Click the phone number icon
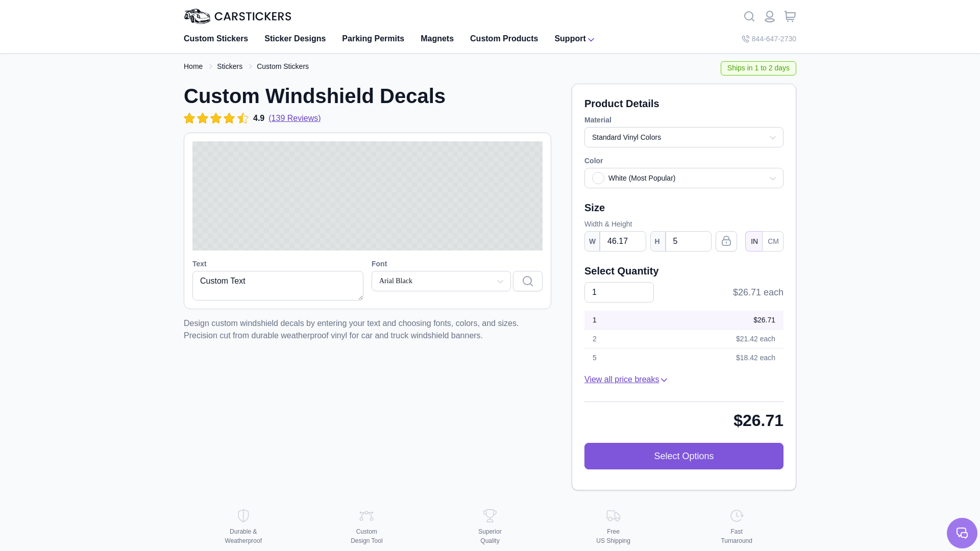The height and width of the screenshot is (551, 980). tap(745, 39)
